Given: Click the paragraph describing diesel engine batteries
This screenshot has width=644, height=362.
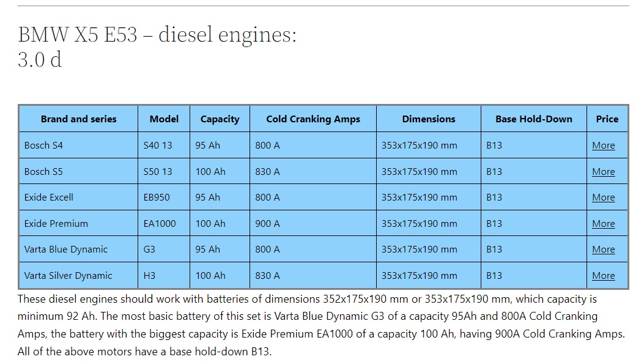Looking at the screenshot, I should tap(321, 325).
